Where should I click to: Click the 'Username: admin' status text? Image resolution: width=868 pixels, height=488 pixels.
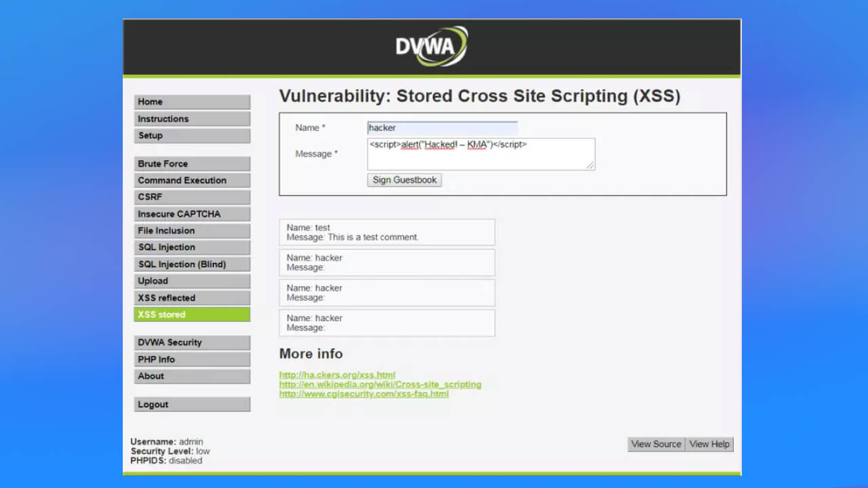[x=167, y=442]
